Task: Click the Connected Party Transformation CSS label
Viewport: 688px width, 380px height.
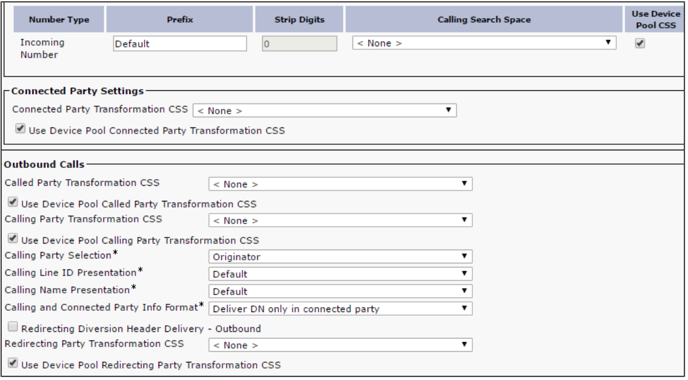Action: coord(100,109)
